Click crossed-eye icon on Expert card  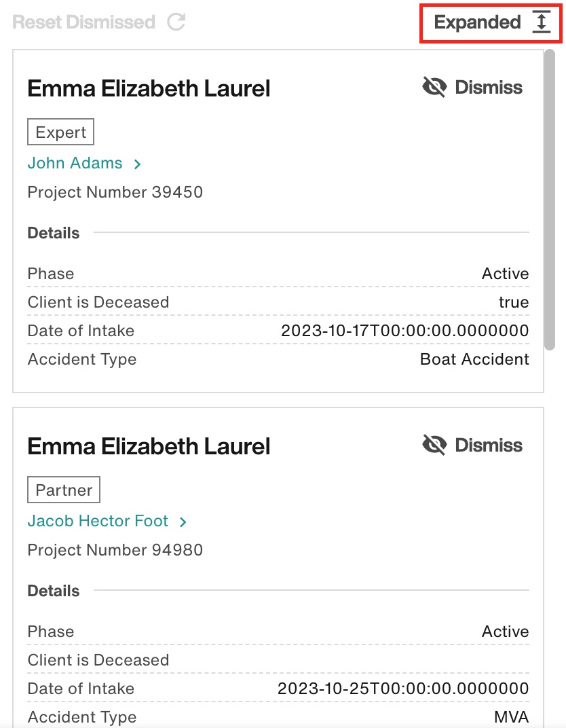[x=434, y=87]
